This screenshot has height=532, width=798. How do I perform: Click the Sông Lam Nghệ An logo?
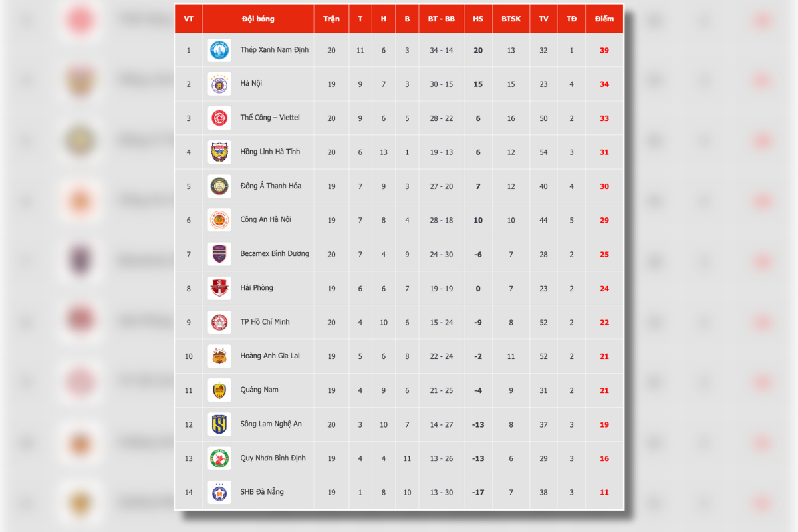(x=219, y=424)
